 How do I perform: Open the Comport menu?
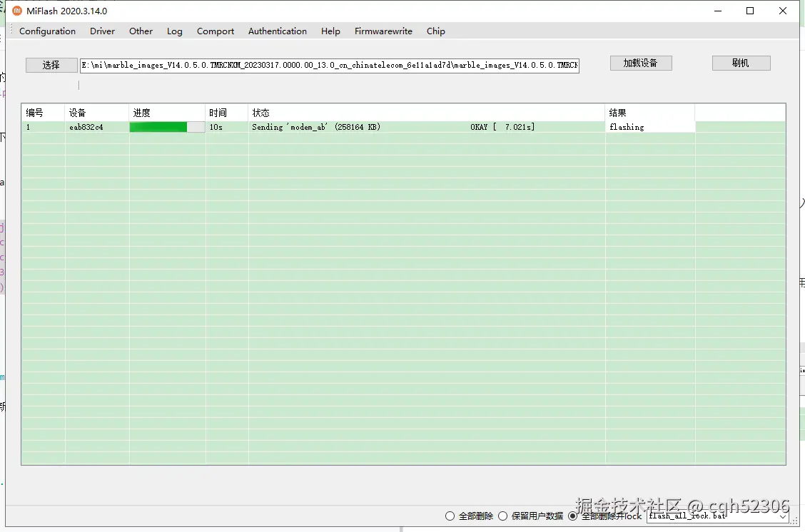pyautogui.click(x=215, y=31)
